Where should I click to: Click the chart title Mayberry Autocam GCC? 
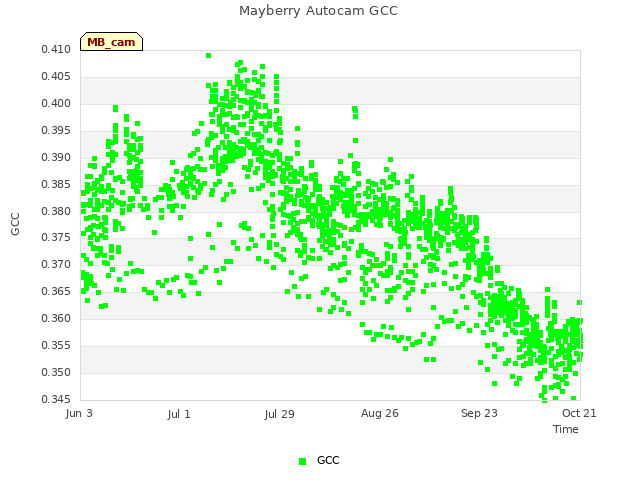pos(318,11)
